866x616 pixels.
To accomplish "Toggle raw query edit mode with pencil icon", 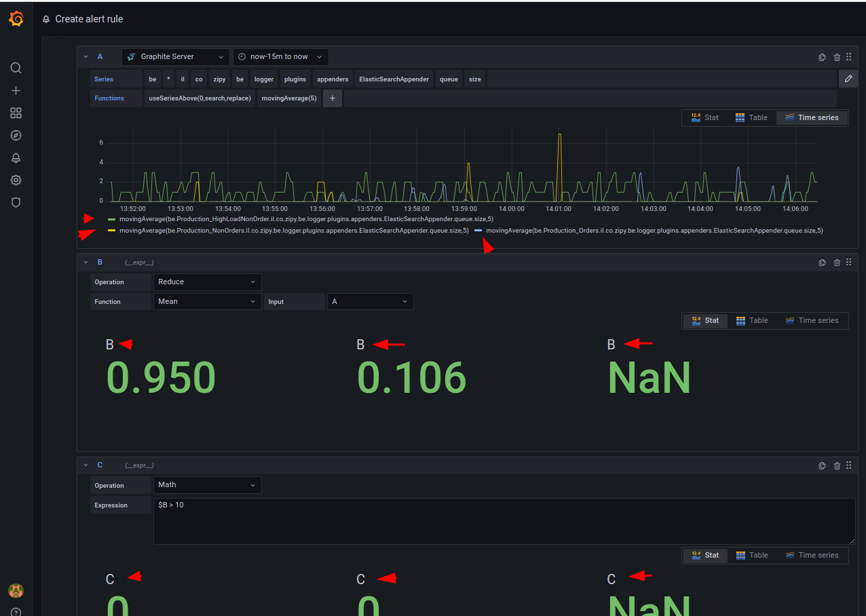I will pyautogui.click(x=848, y=78).
